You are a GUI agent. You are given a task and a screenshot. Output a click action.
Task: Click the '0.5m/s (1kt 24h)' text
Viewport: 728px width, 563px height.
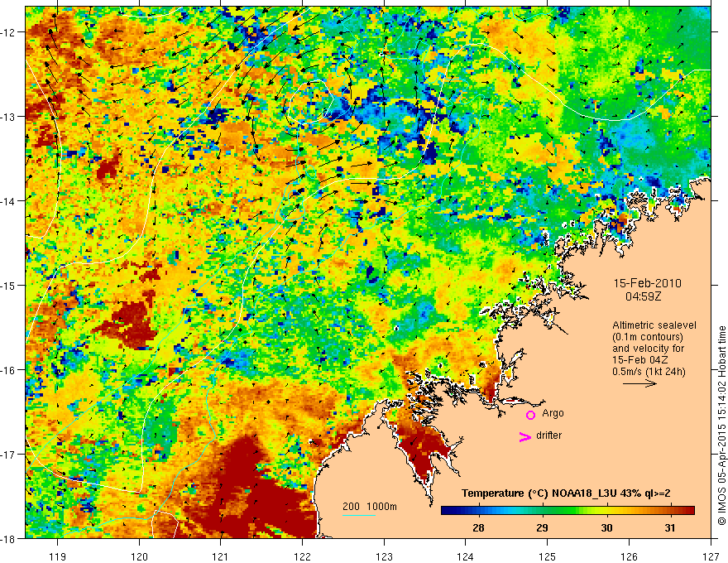coord(649,372)
